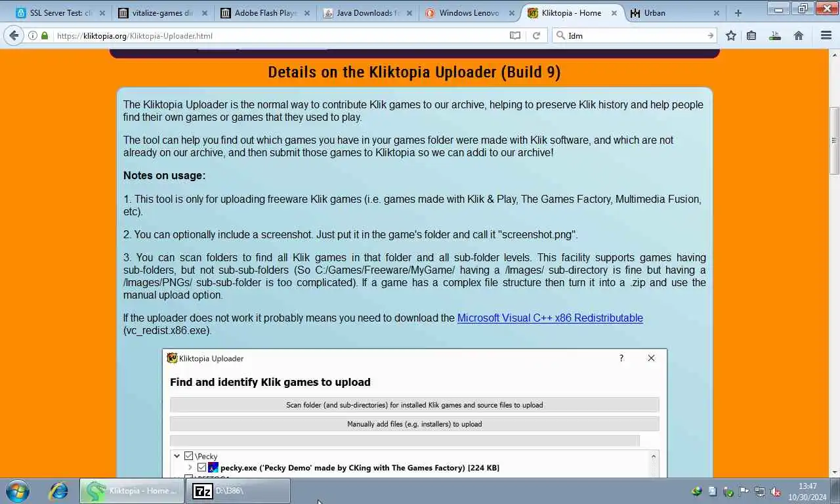The height and width of the screenshot is (504, 840).
Task: Click 'Scan folder (and sub-directories)' button in screenshot
Action: point(414,405)
